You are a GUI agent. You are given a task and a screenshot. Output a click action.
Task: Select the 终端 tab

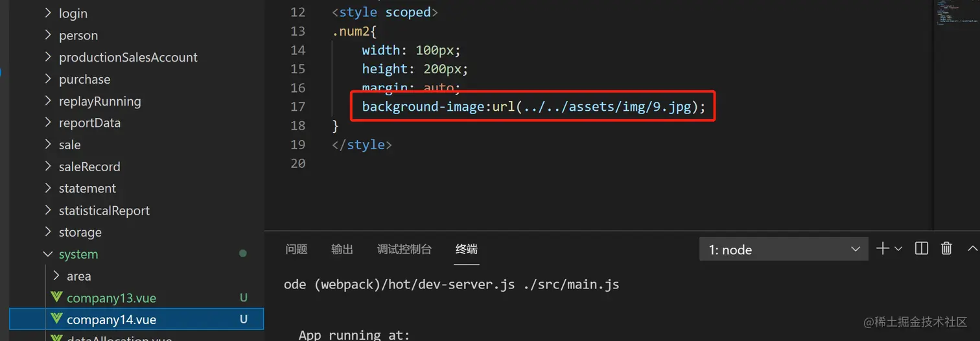click(x=466, y=249)
